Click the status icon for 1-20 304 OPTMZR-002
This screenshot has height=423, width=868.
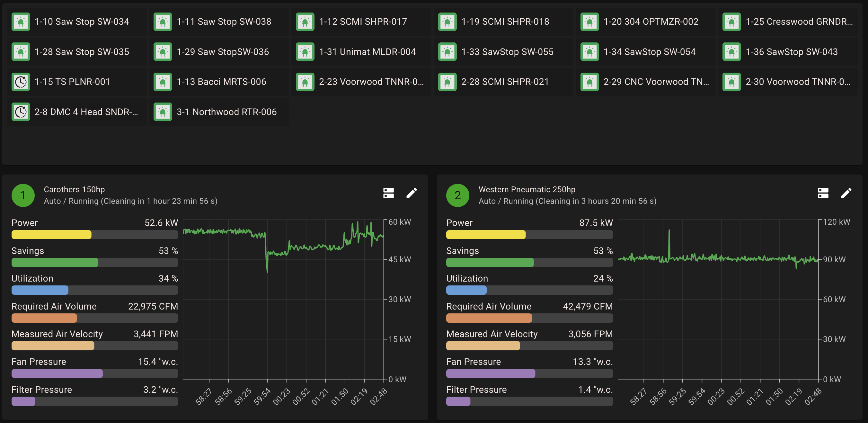[589, 22]
